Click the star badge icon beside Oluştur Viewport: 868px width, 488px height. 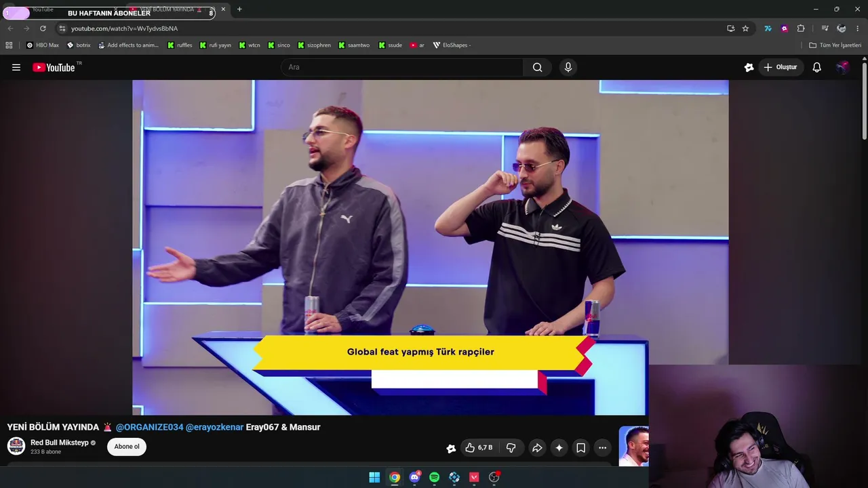click(x=749, y=67)
